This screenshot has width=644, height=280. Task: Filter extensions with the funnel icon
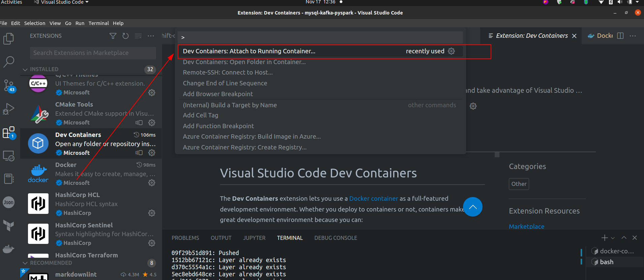(x=113, y=36)
